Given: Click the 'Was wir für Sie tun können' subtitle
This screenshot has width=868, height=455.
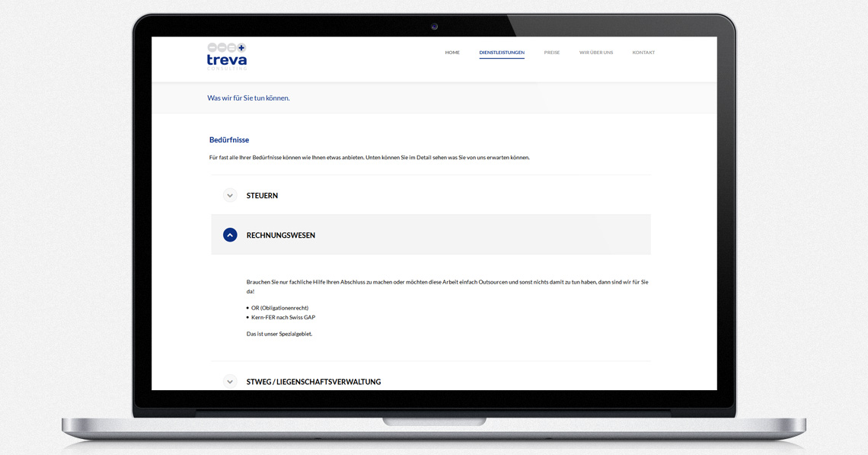Looking at the screenshot, I should (248, 98).
